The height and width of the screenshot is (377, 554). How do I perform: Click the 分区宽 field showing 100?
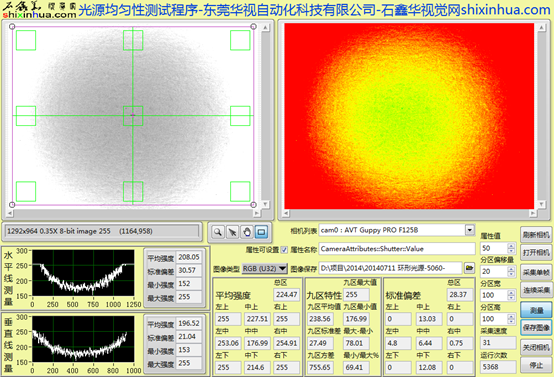494,295
